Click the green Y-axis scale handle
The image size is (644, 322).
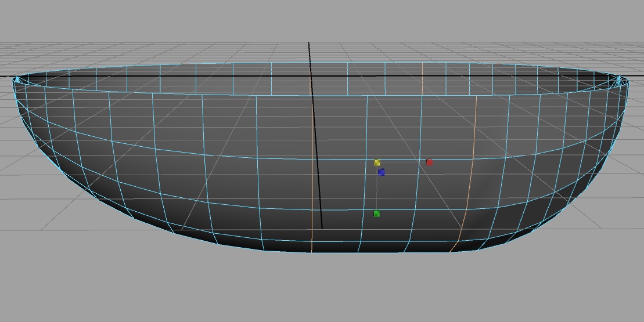tap(377, 214)
